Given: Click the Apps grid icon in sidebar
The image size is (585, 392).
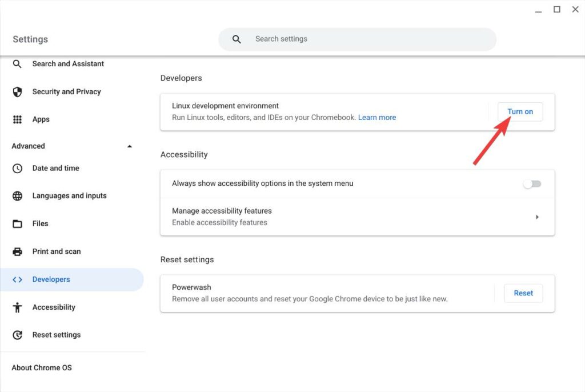Looking at the screenshot, I should [17, 119].
